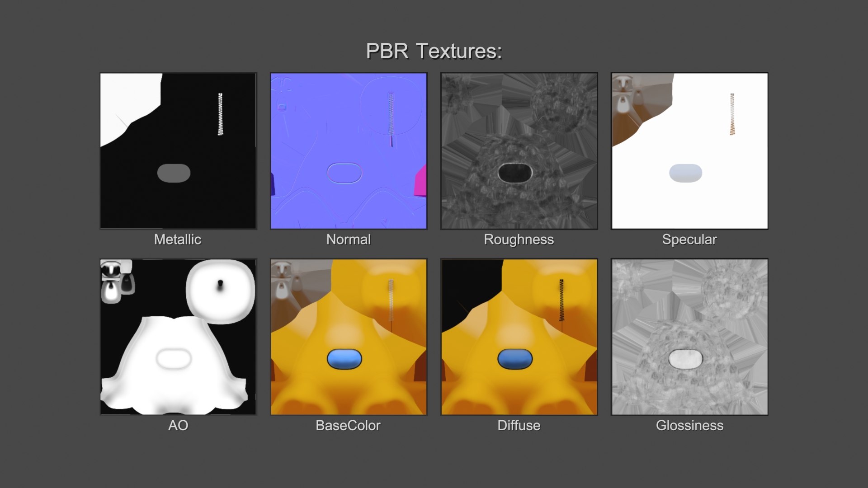Open the AO texture thumbnail

(x=178, y=337)
